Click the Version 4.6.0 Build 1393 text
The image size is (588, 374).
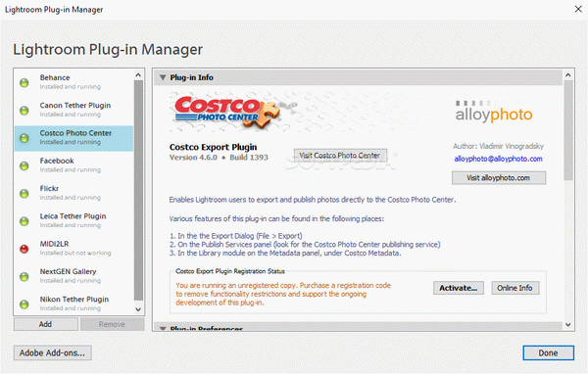click(219, 158)
